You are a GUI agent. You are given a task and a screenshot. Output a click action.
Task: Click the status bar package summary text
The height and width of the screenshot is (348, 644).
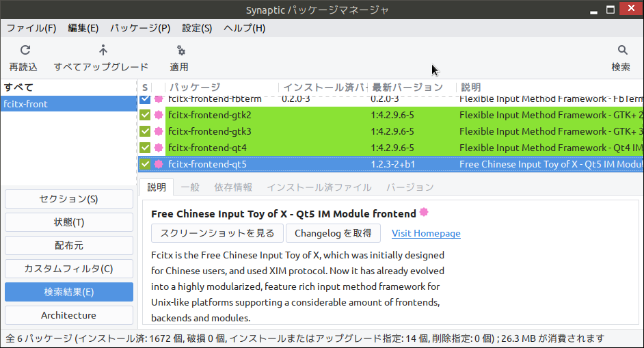coord(305,338)
